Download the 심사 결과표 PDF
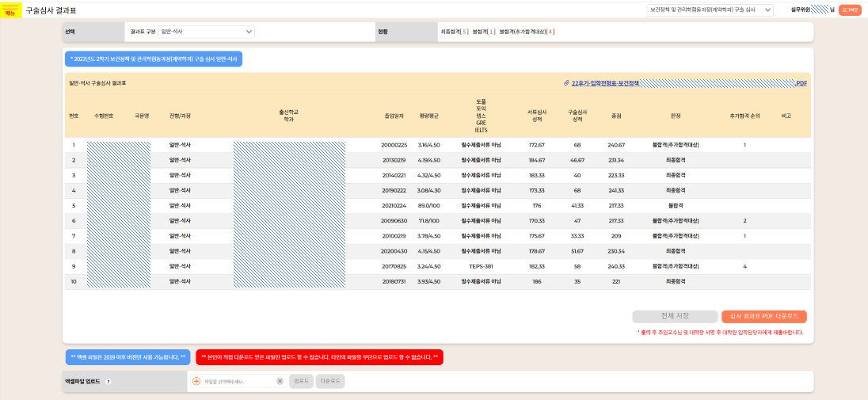The width and height of the screenshot is (868, 400). (763, 316)
